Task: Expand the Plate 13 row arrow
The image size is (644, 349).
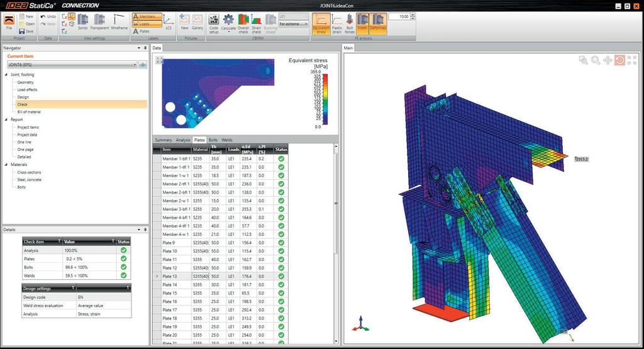Action: [x=157, y=276]
